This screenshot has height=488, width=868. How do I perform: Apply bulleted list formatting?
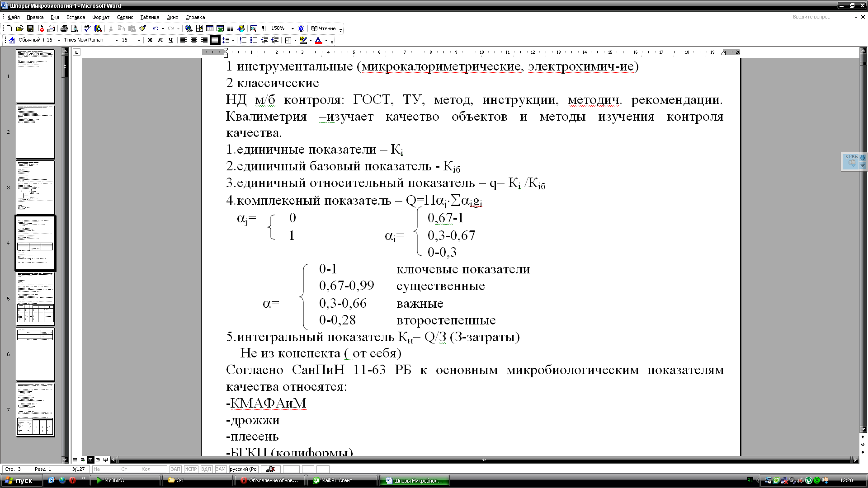point(254,40)
